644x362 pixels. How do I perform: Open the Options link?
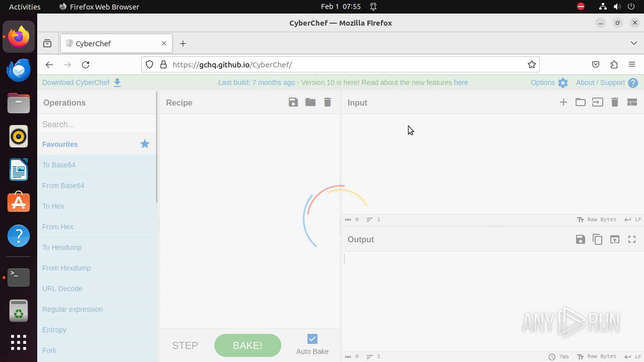click(543, 82)
